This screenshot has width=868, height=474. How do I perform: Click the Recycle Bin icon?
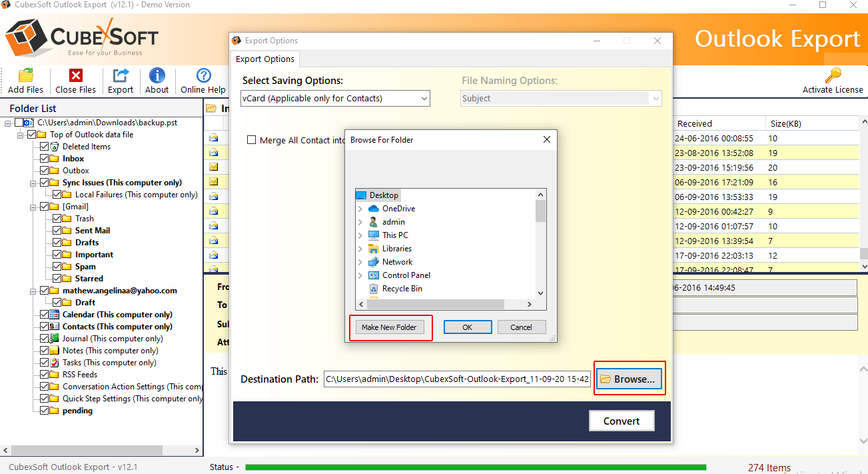(x=374, y=289)
